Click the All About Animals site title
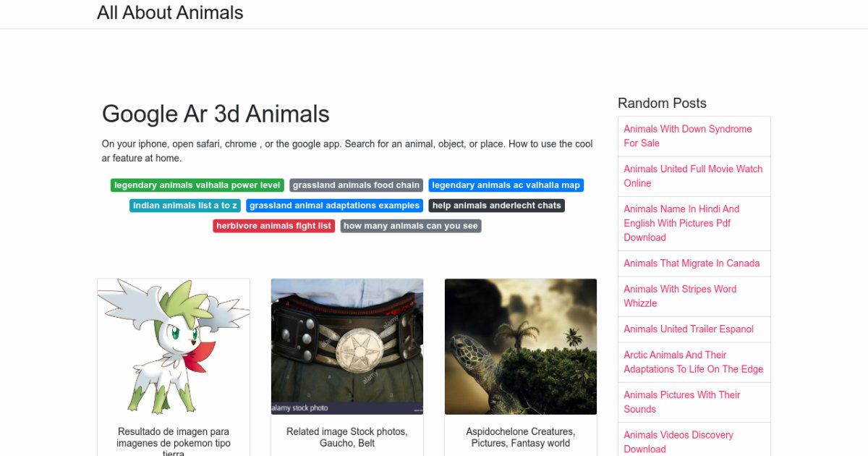The height and width of the screenshot is (456, 868). tap(170, 13)
